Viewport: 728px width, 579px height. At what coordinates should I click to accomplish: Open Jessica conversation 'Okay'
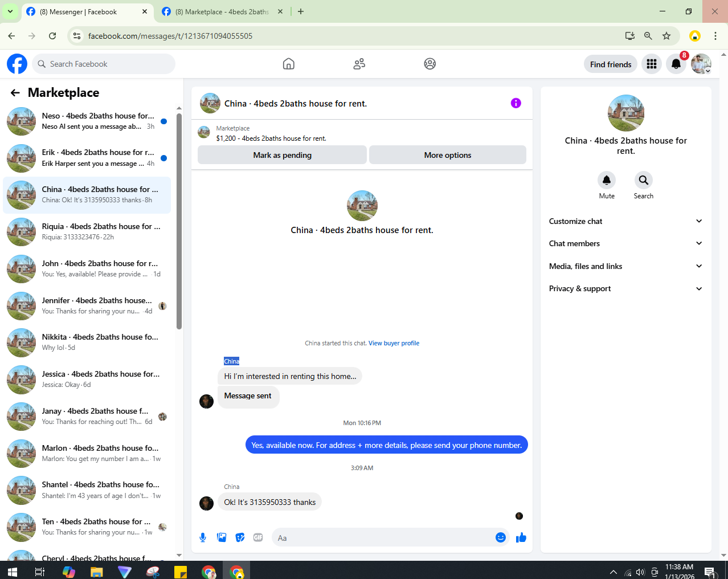point(87,380)
